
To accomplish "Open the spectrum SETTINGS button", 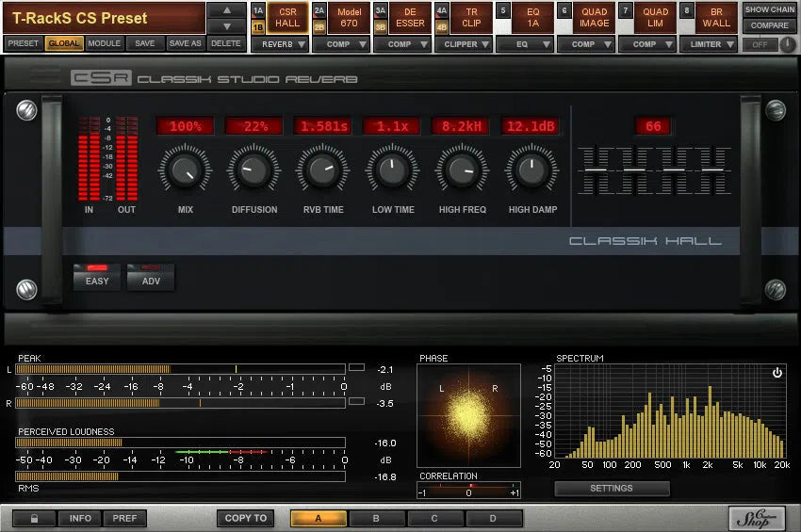I will pyautogui.click(x=612, y=489).
